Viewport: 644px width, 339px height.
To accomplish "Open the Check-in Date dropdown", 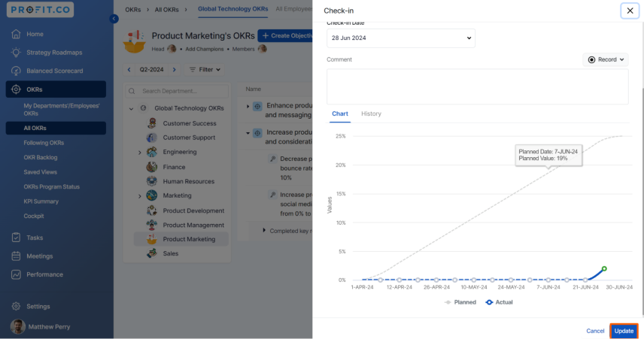I will [401, 38].
